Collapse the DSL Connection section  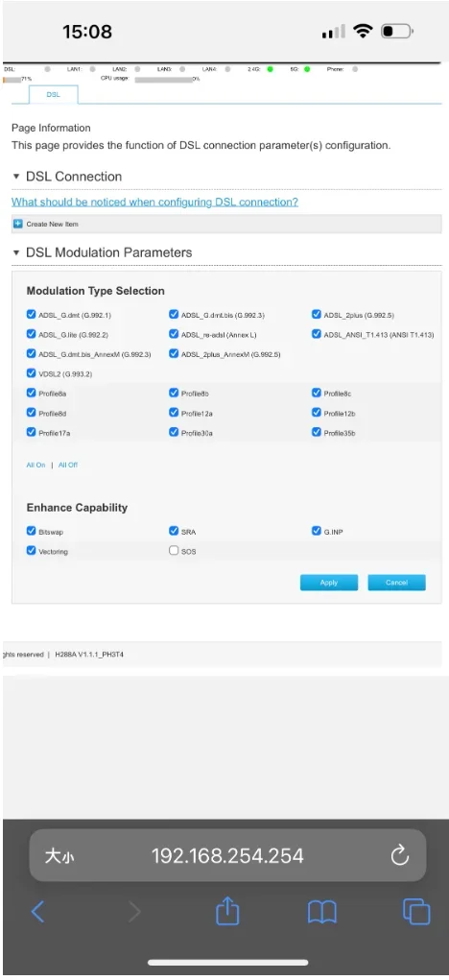(17, 177)
